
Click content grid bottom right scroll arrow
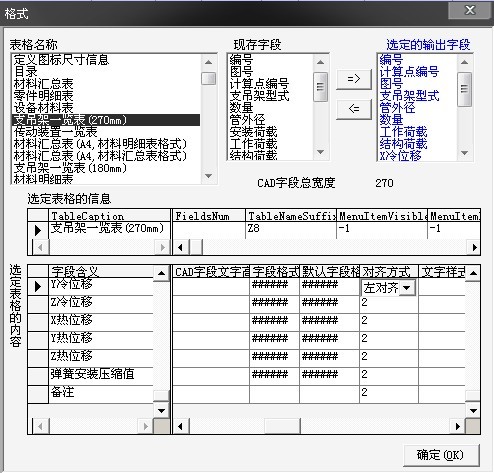(x=458, y=426)
